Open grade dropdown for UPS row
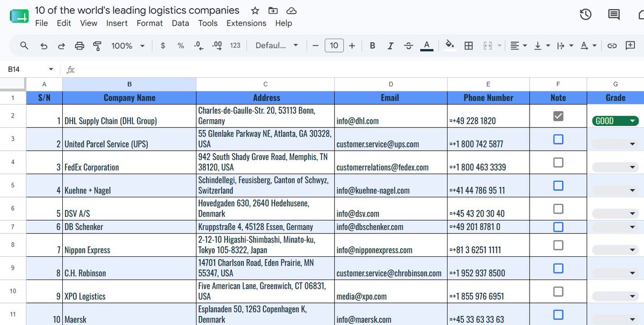 [x=616, y=144]
